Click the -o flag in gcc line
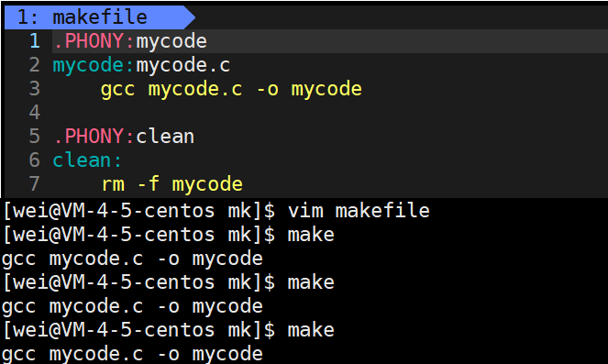This screenshot has height=364, width=608. coord(268,90)
